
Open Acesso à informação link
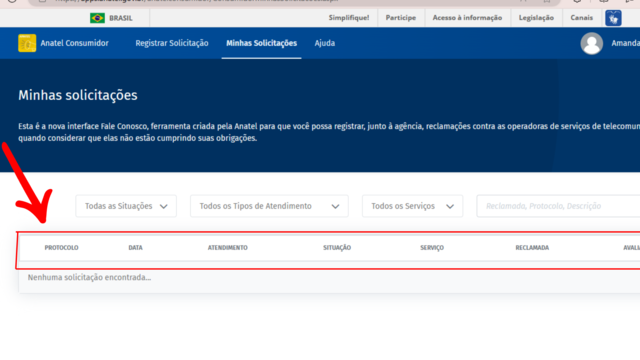pyautogui.click(x=467, y=18)
